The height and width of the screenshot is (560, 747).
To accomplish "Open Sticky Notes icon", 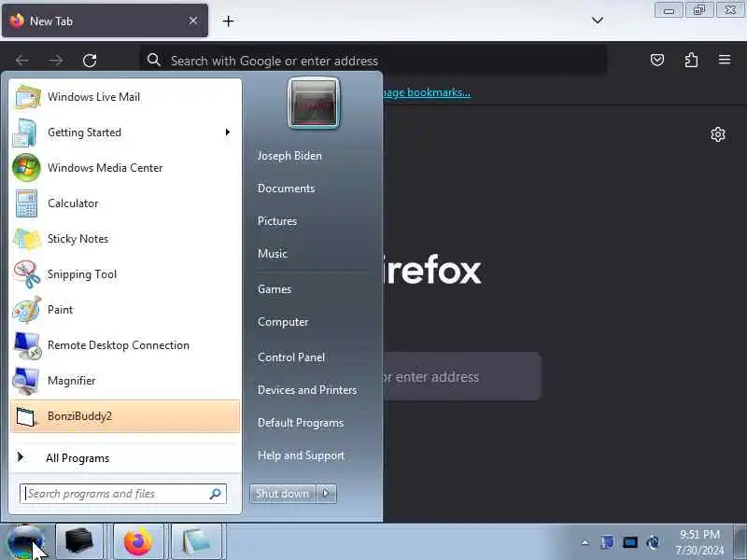I will [27, 239].
